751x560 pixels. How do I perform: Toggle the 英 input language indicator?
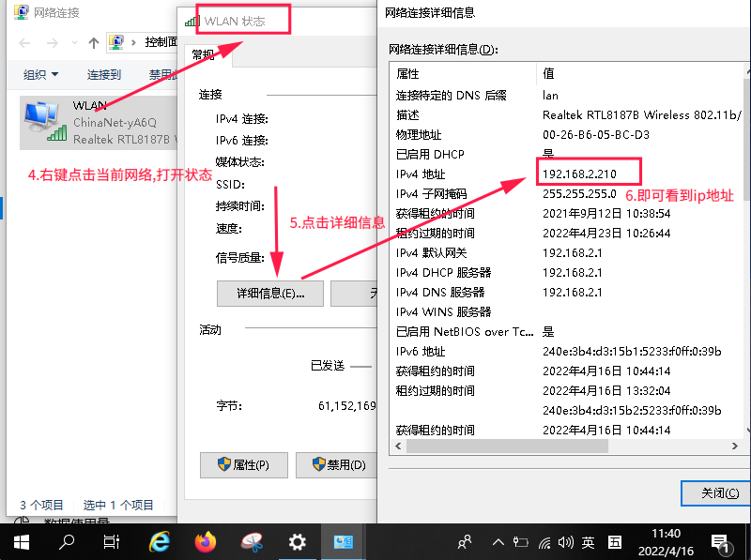coord(588,542)
